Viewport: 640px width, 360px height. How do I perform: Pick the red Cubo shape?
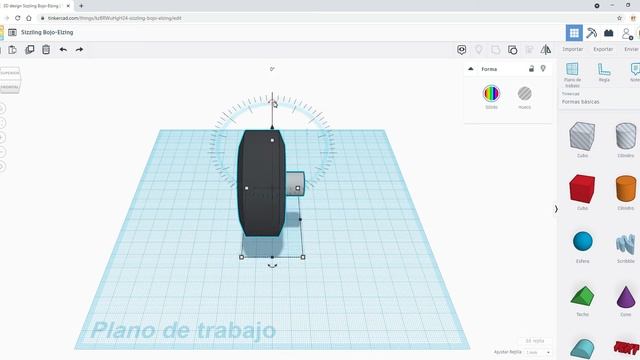tap(582, 189)
